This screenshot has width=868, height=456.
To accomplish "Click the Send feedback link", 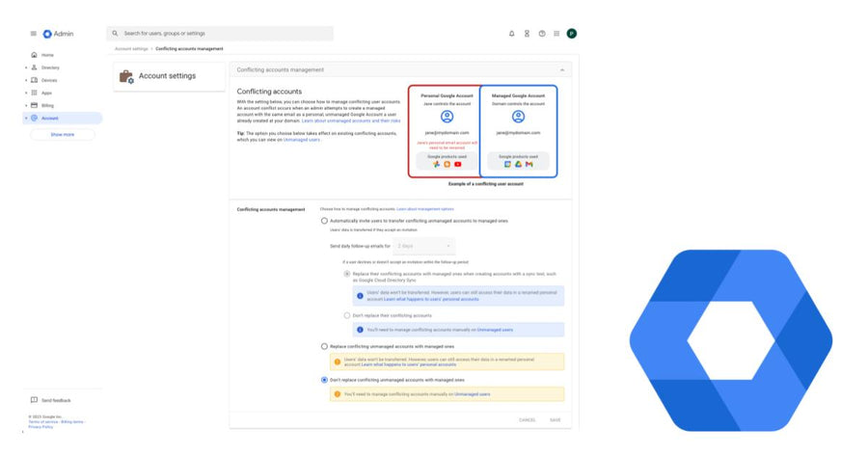I will click(57, 400).
